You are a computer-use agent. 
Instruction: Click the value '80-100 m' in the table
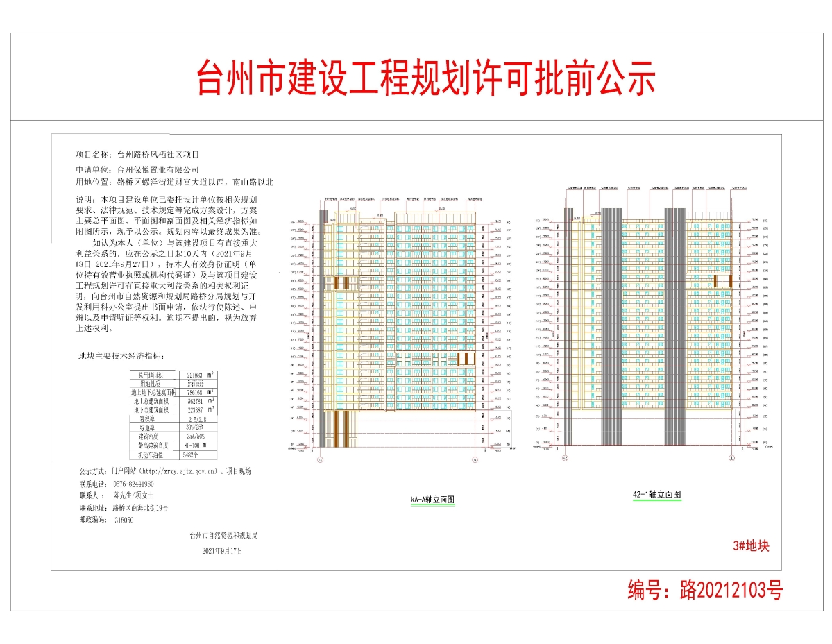[195, 446]
